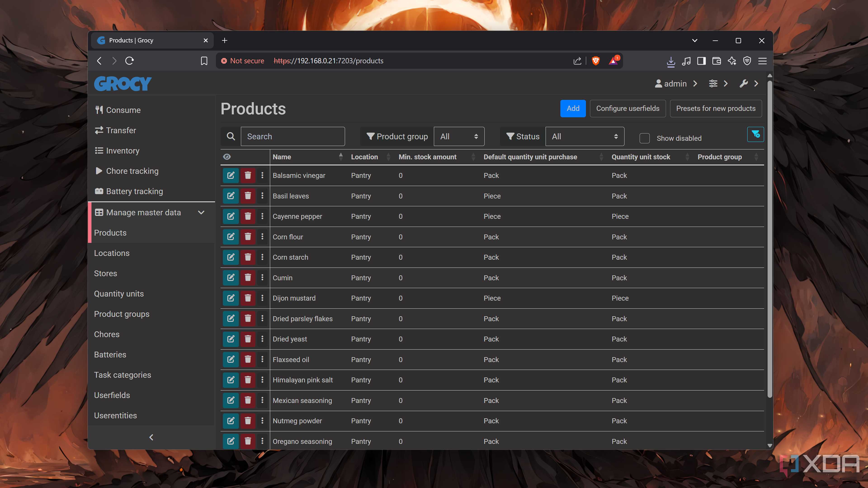Open more options for Cumin row
The image size is (868, 488).
[x=262, y=277]
